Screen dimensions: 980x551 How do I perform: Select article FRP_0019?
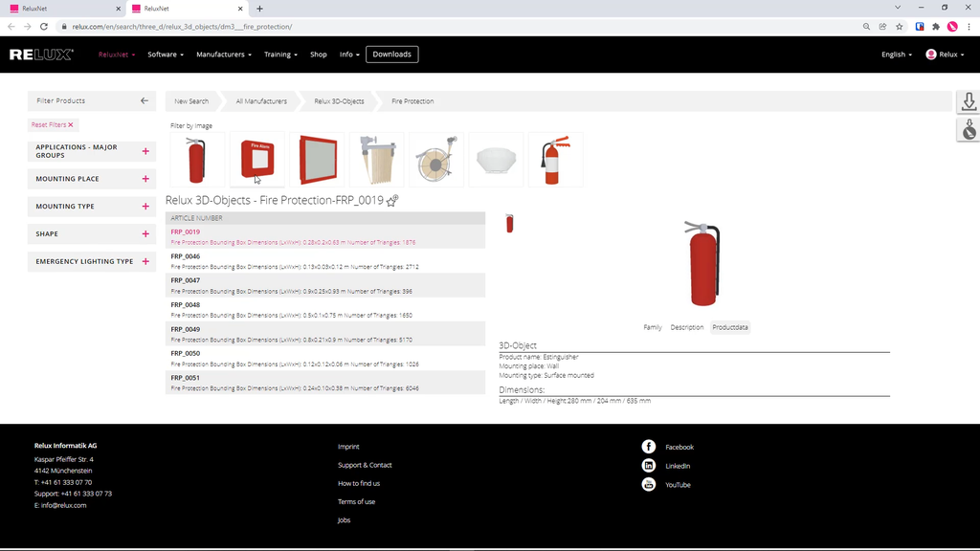pos(325,237)
